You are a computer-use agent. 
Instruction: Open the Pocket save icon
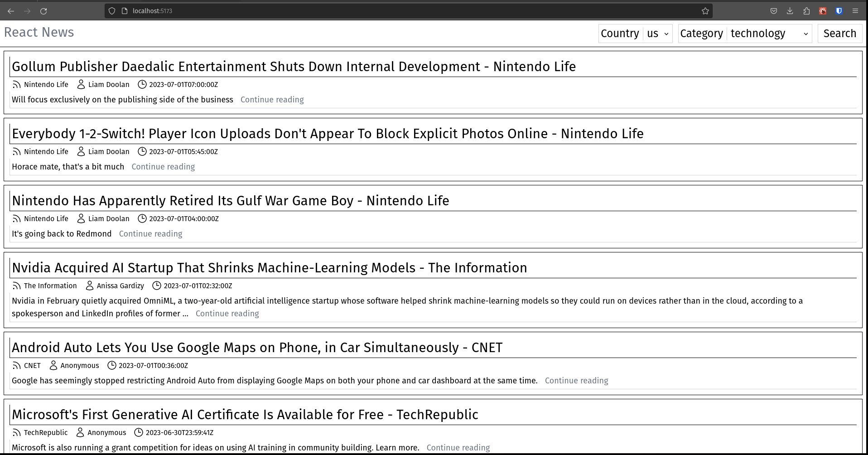tap(774, 11)
